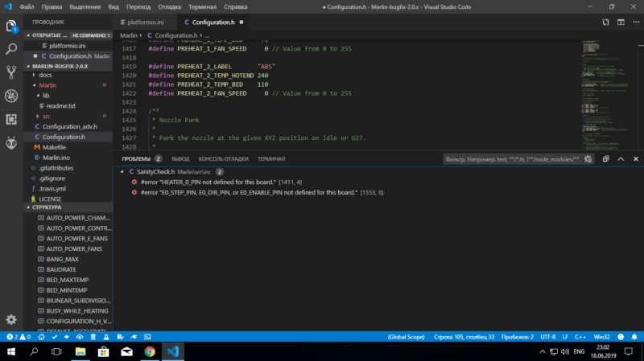The height and width of the screenshot is (361, 644).
Task: Open Configuration_adv.h in the file tree
Action: [69, 127]
